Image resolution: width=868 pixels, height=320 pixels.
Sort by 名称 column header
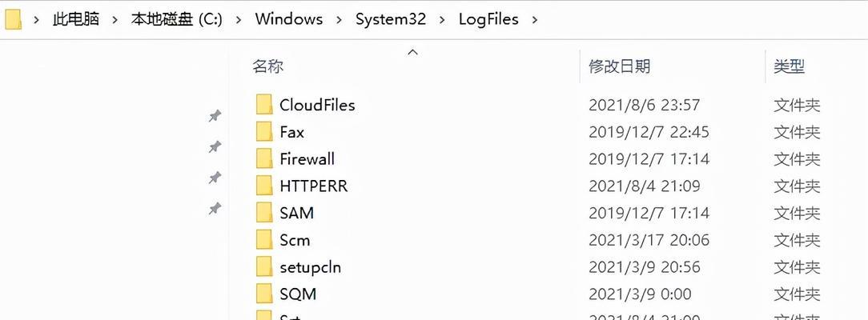tap(268, 67)
